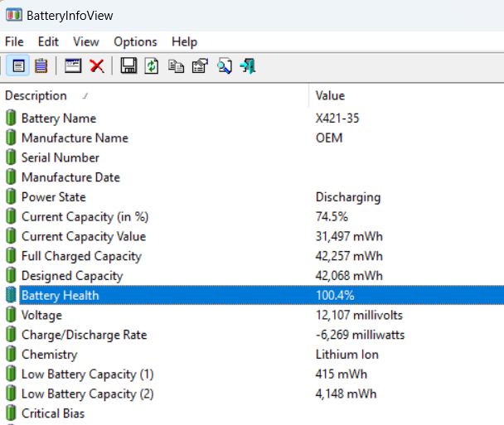Open the Options menu
Image resolution: width=504 pixels, height=425 pixels.
(135, 41)
